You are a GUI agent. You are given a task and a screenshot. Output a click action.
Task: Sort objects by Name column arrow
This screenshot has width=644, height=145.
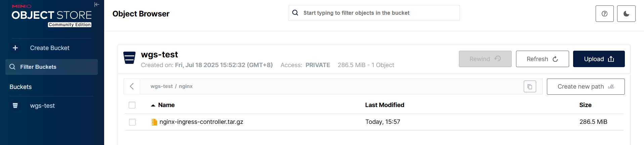point(153,105)
